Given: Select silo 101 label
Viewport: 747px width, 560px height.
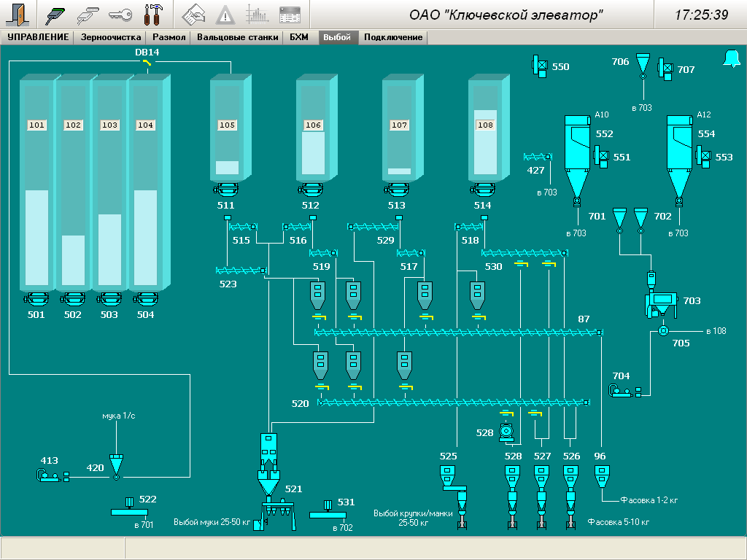Looking at the screenshot, I should coord(36,125).
